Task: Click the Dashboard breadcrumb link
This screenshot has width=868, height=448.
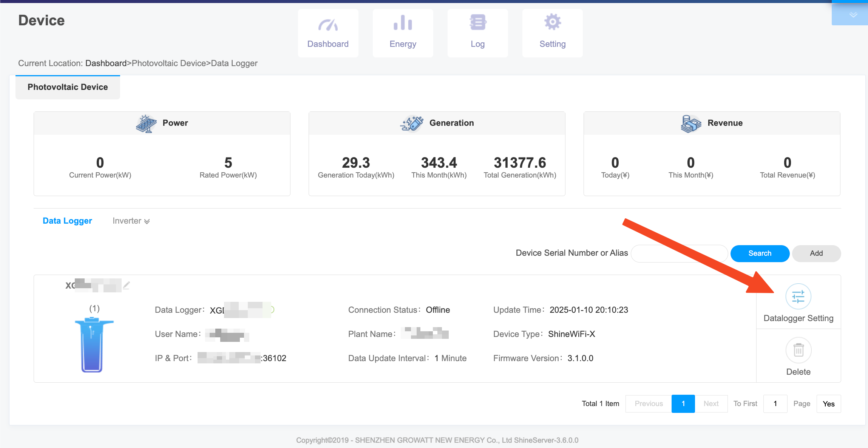Action: click(x=106, y=63)
